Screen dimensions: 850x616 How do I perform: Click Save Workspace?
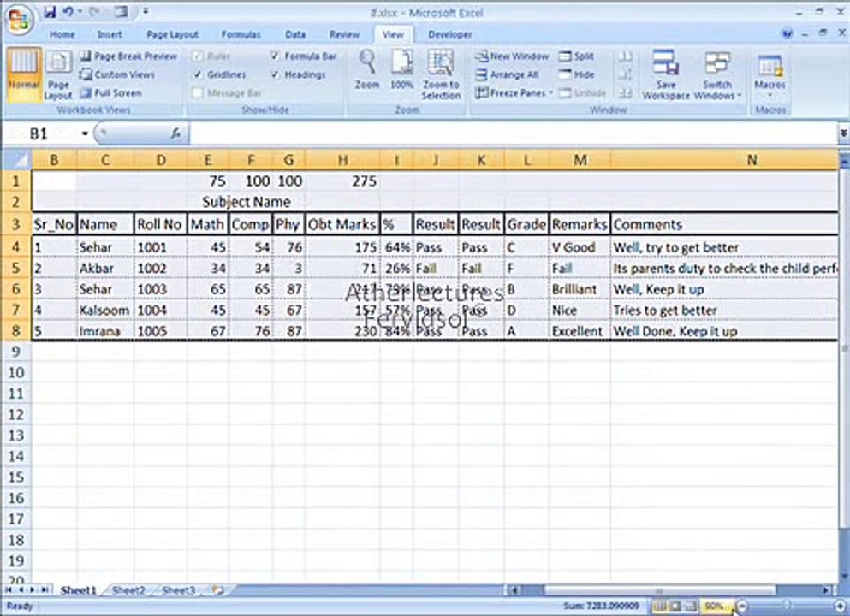coord(666,74)
